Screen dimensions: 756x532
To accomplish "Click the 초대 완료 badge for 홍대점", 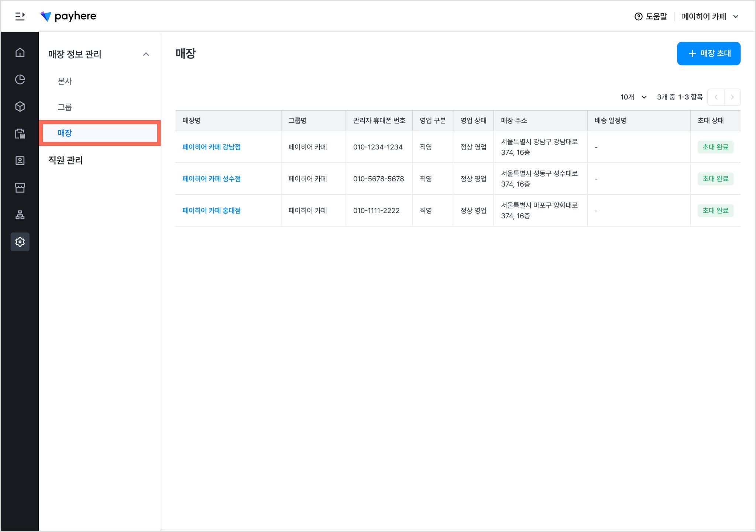I will pyautogui.click(x=715, y=210).
